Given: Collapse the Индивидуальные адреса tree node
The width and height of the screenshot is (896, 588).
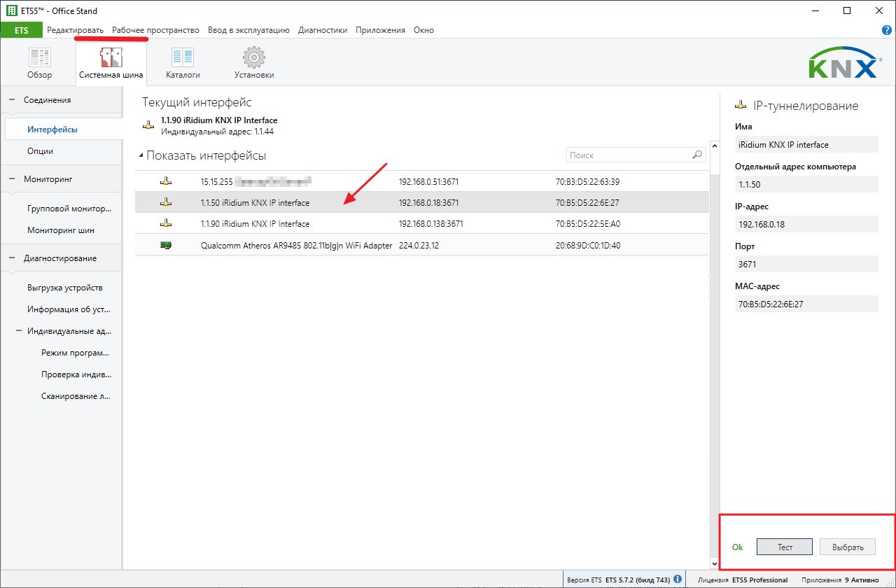Looking at the screenshot, I should pyautogui.click(x=19, y=331).
